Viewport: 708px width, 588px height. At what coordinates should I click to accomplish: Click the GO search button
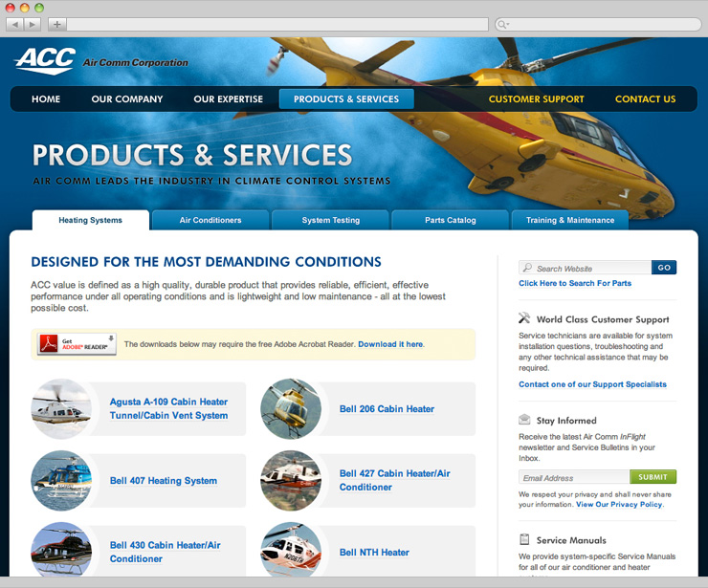click(x=664, y=268)
